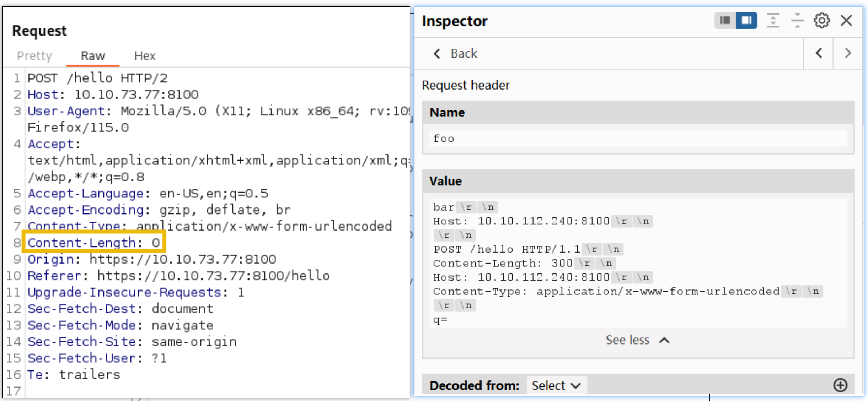
Task: Select the single-pane layout icon
Action: (724, 20)
